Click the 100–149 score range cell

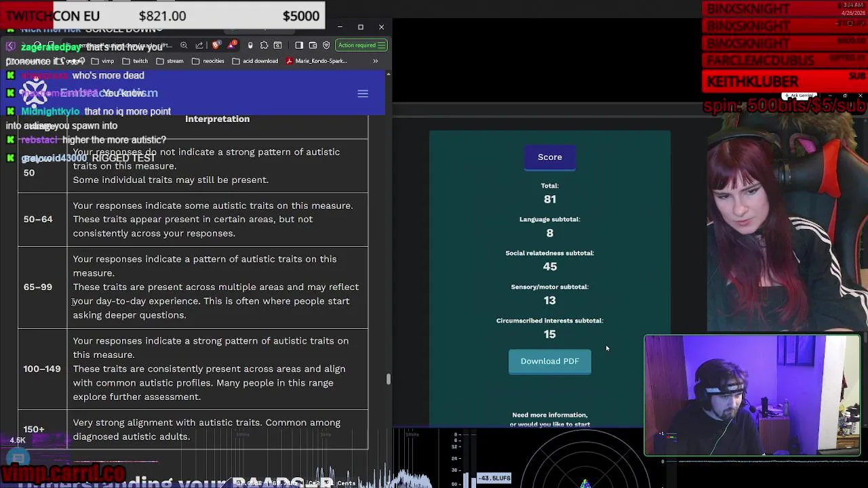(x=42, y=369)
